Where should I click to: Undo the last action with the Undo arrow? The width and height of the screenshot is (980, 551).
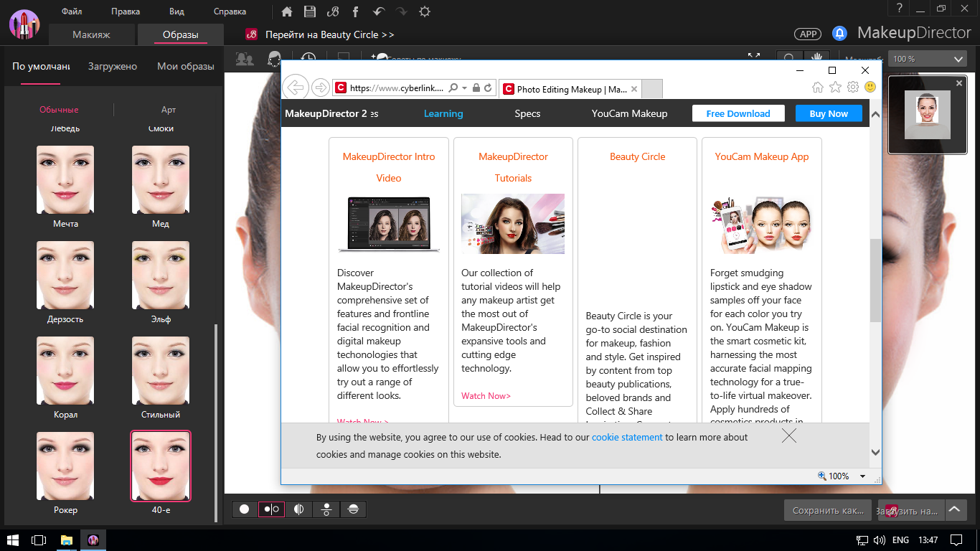378,11
